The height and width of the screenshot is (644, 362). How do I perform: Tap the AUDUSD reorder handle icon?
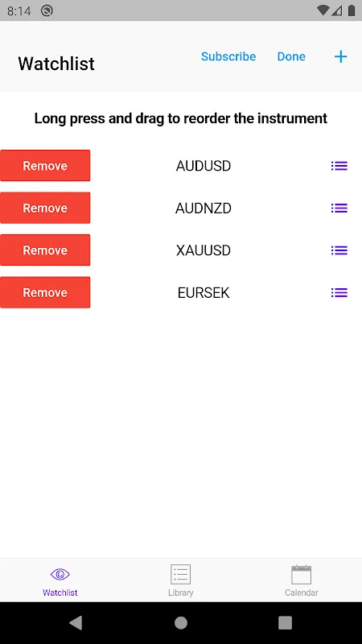click(339, 166)
